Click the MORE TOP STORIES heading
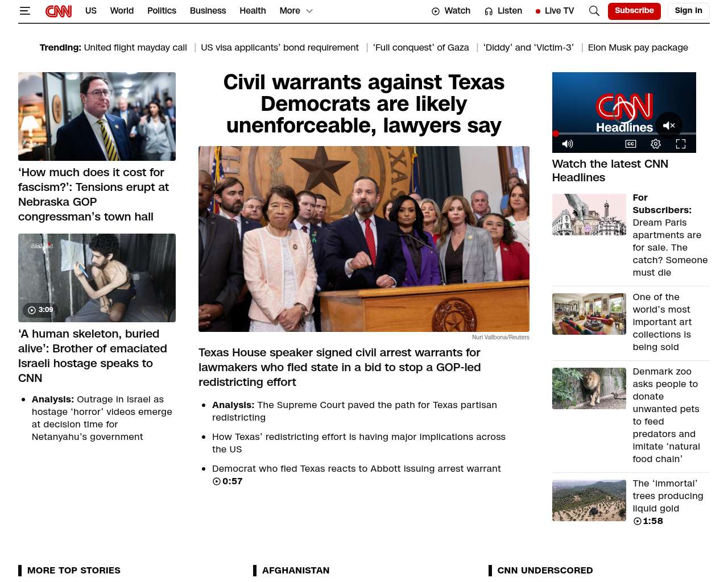 coord(74,570)
